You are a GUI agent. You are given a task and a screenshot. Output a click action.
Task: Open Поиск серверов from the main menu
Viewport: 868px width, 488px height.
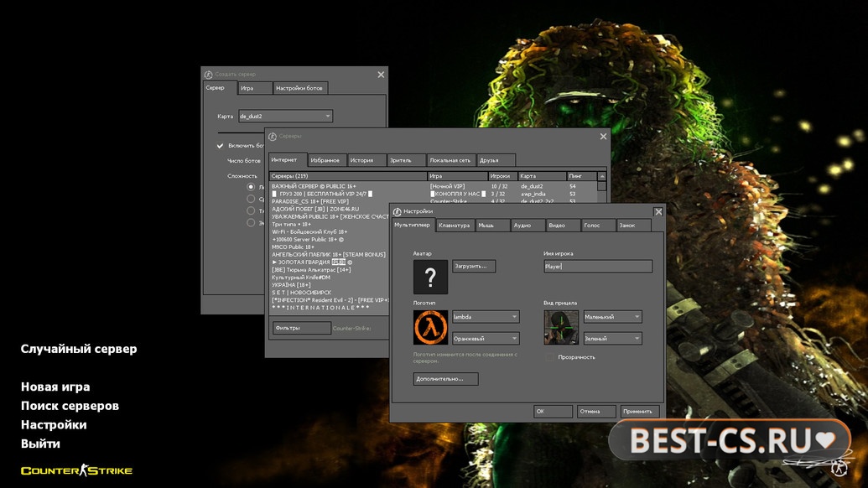(x=70, y=406)
